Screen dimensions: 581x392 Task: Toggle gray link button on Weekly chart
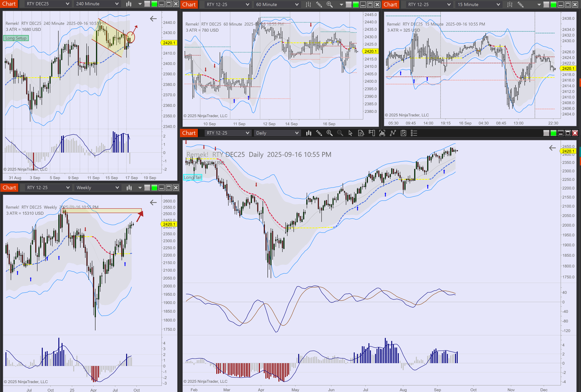147,187
